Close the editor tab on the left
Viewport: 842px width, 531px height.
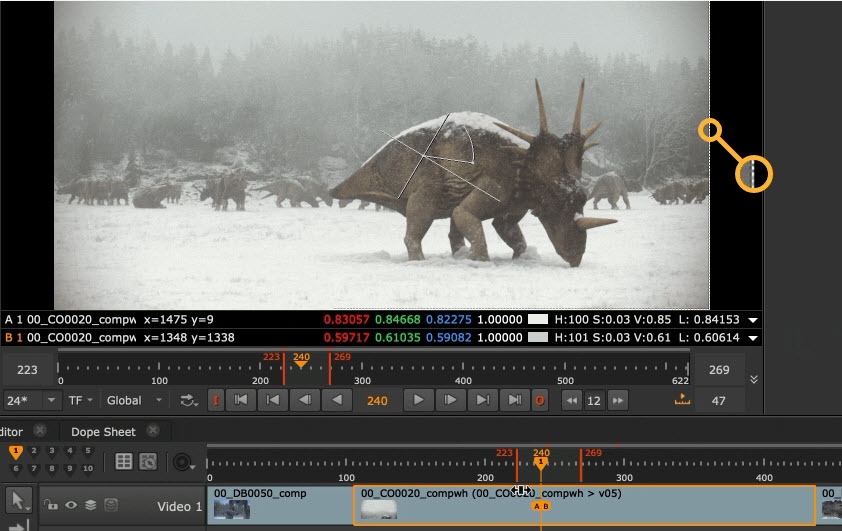point(39,431)
